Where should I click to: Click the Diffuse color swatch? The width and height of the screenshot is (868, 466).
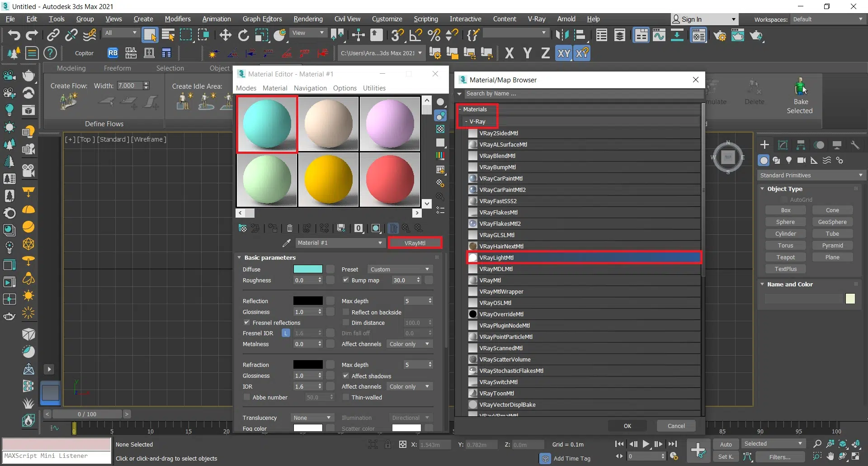[308, 269]
